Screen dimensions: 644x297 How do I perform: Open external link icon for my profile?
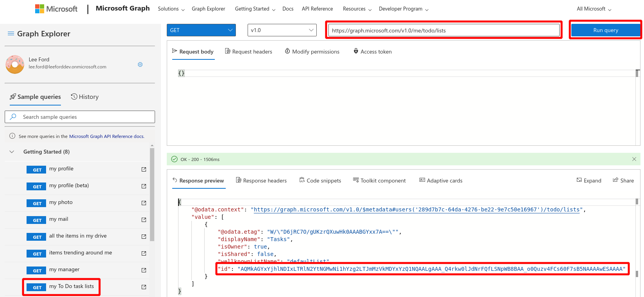[144, 169]
